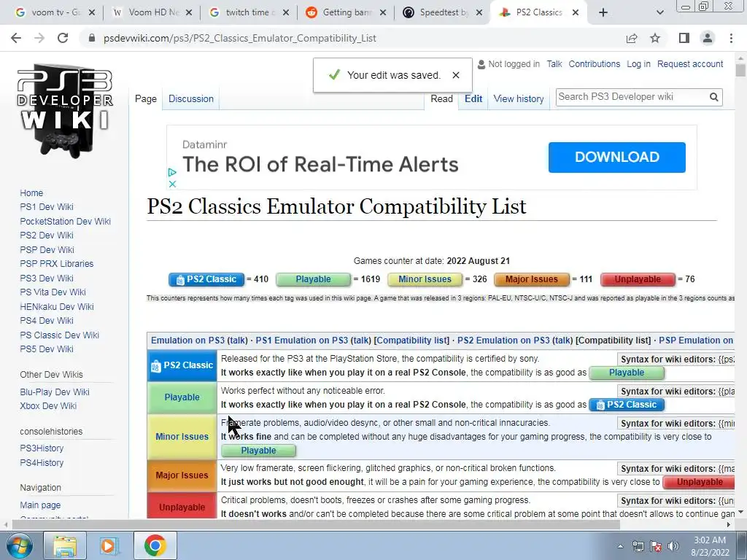Click the PS4History sidebar link
This screenshot has height=560, width=747.
click(x=42, y=463)
